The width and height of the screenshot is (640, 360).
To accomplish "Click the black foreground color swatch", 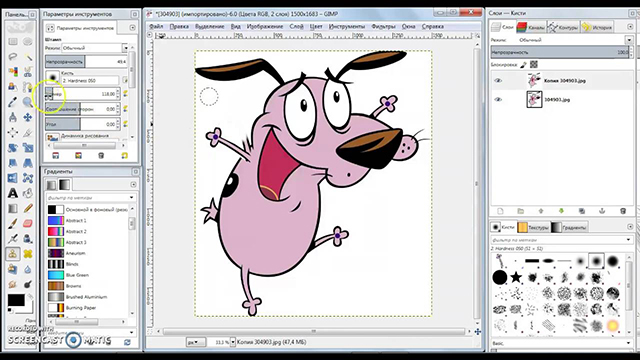I will pyautogui.click(x=16, y=300).
